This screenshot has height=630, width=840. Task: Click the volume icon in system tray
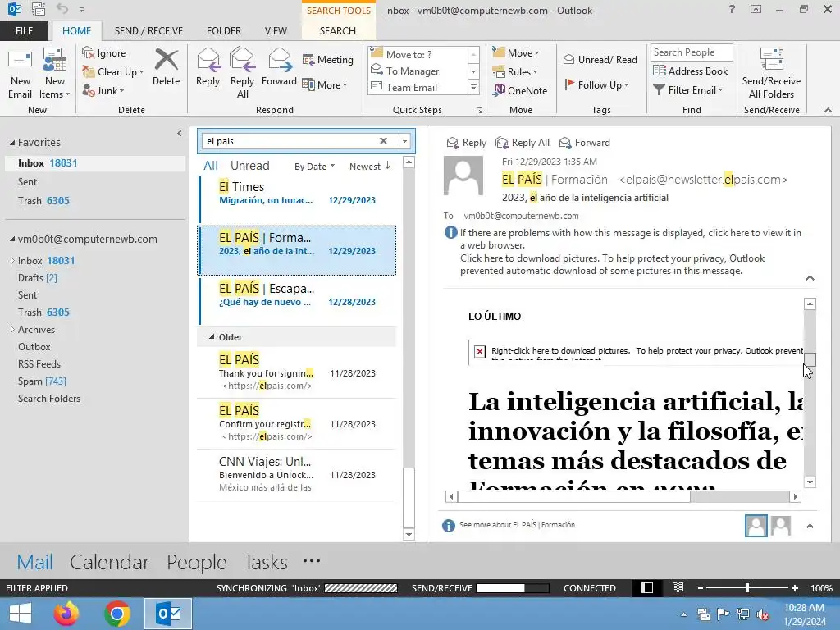click(x=763, y=615)
